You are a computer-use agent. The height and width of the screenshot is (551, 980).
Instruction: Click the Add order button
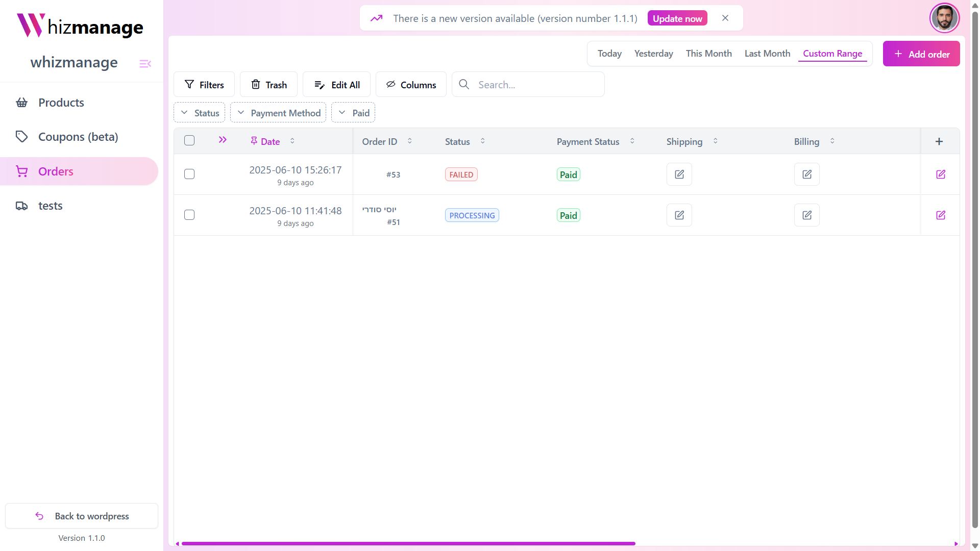click(921, 54)
